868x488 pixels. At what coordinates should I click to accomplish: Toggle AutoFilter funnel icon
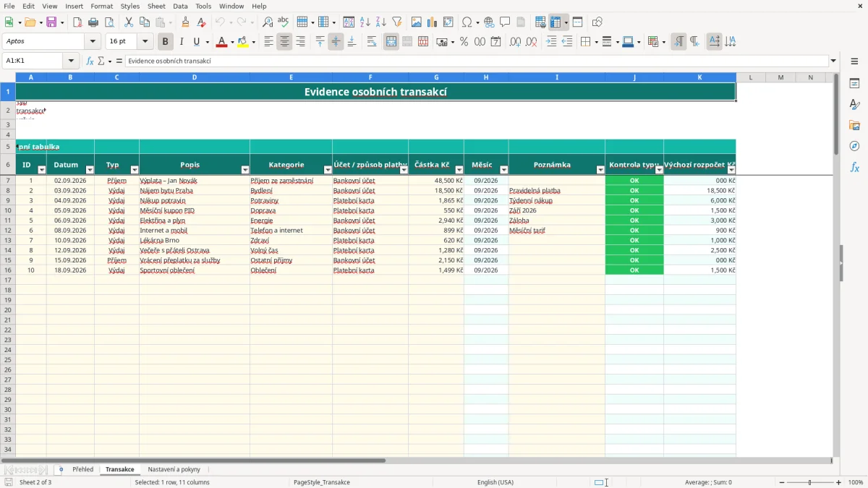(x=397, y=22)
